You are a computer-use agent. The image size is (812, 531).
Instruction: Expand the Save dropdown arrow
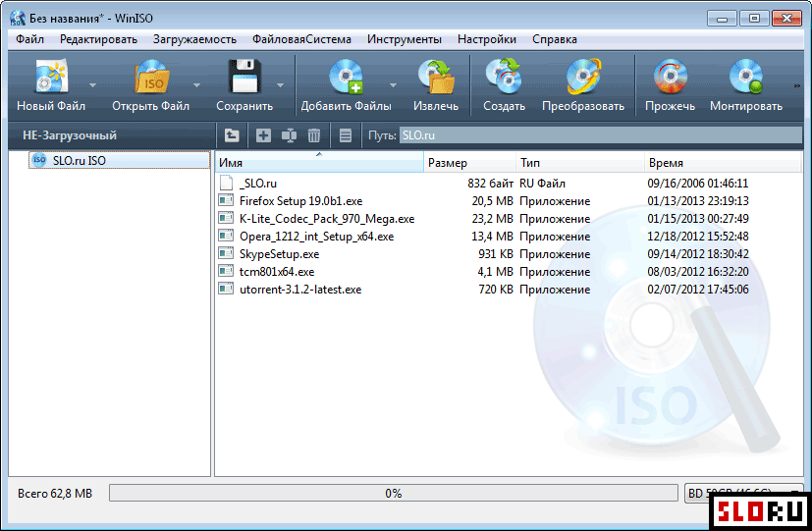280,84
